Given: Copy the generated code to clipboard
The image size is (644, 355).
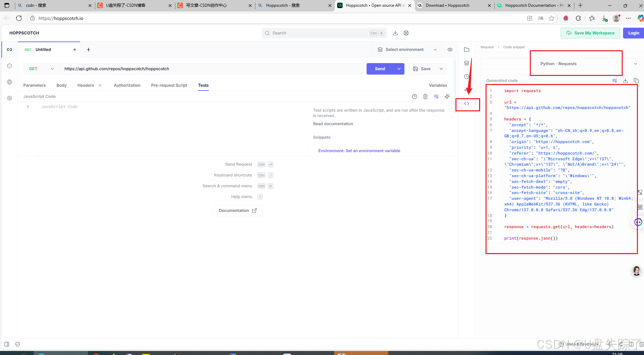Looking at the screenshot, I should (636, 81).
